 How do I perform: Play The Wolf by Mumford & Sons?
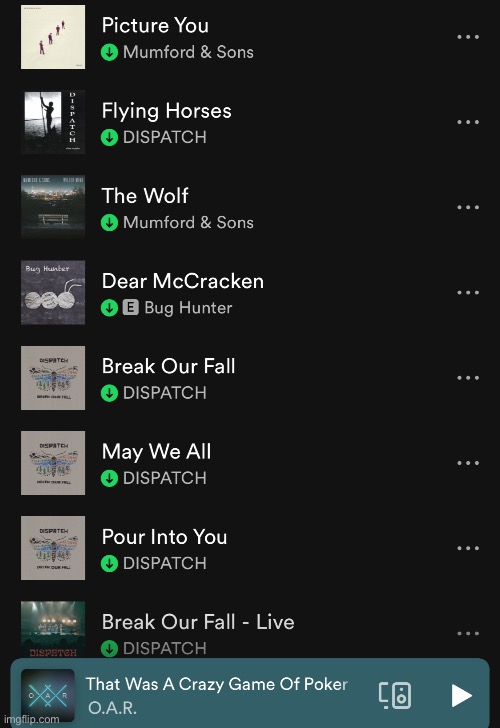click(250, 207)
